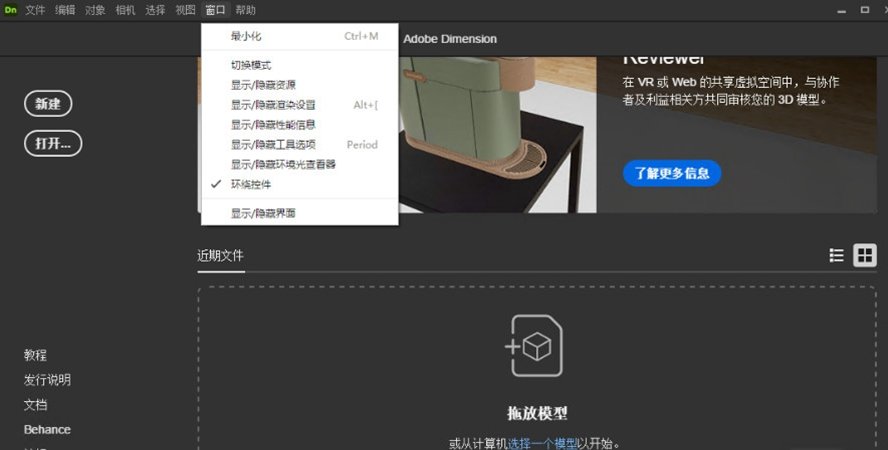Click the Adobe Dimension title text
888x450 pixels.
[450, 39]
